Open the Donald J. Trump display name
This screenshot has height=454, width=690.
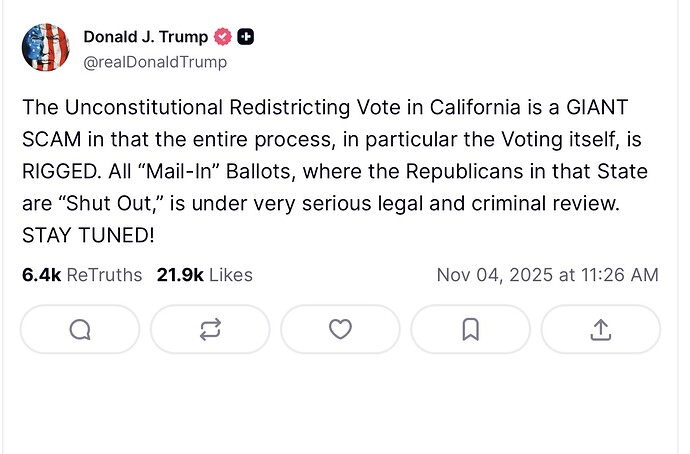pos(146,37)
